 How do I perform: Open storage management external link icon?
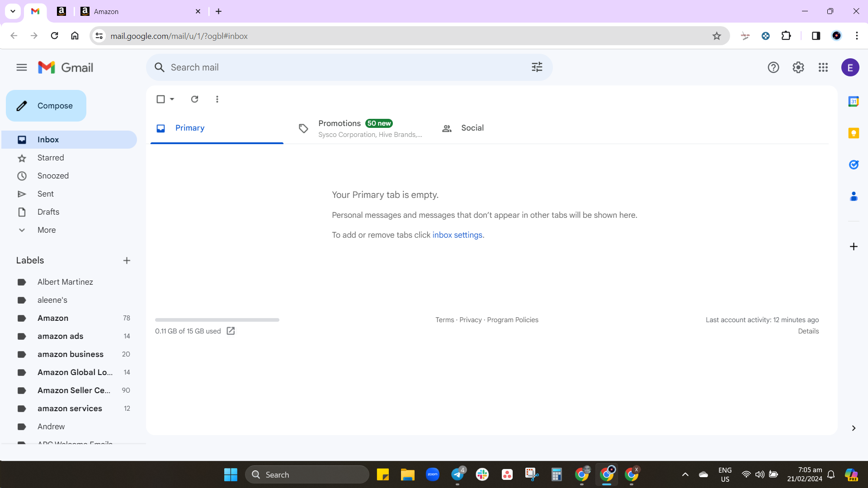click(231, 331)
